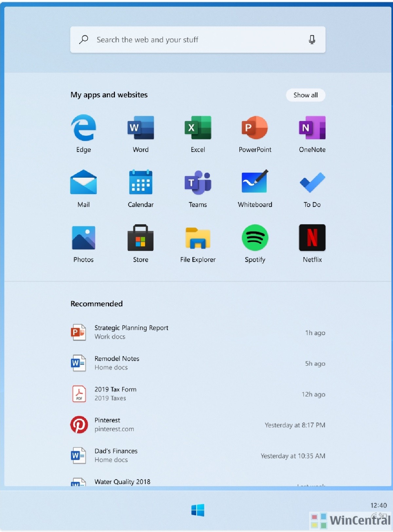Screen dimensions: 393x532
Task: Open the Dad's Finances document
Action: coord(198,456)
